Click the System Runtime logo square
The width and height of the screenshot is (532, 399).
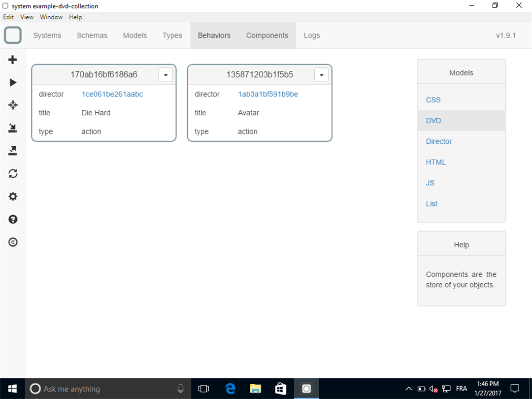pyautogui.click(x=13, y=35)
